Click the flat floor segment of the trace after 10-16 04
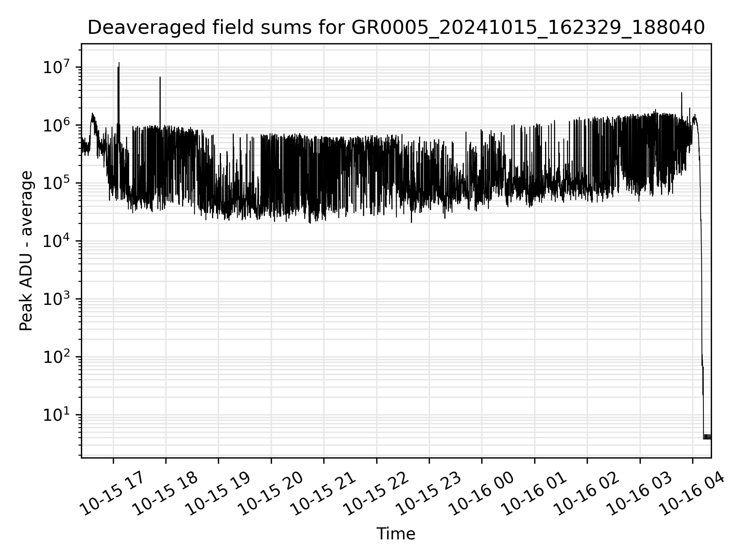This screenshot has width=747, height=560. pyautogui.click(x=707, y=437)
